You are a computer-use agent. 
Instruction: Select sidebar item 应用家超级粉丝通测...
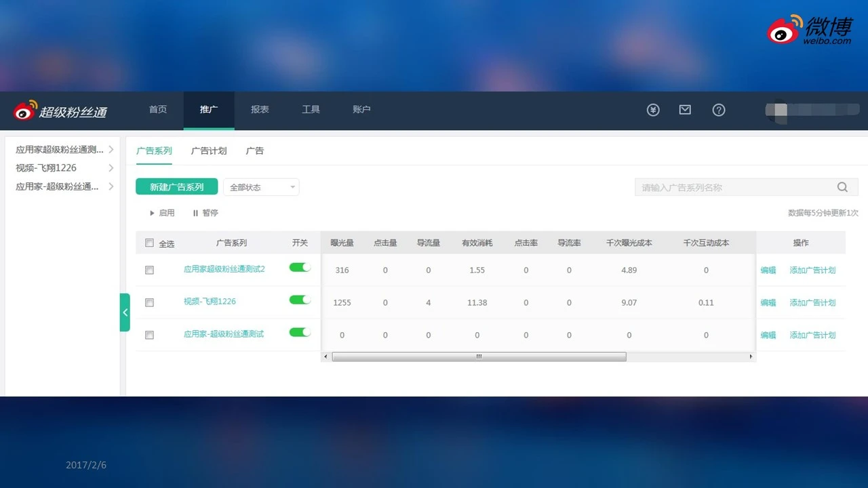[60, 149]
